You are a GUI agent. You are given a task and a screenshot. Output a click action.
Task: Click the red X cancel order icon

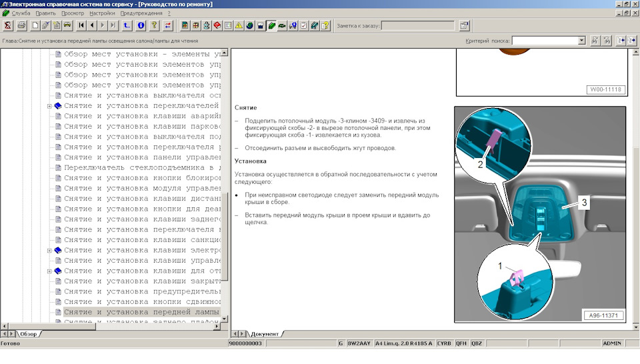7,26
